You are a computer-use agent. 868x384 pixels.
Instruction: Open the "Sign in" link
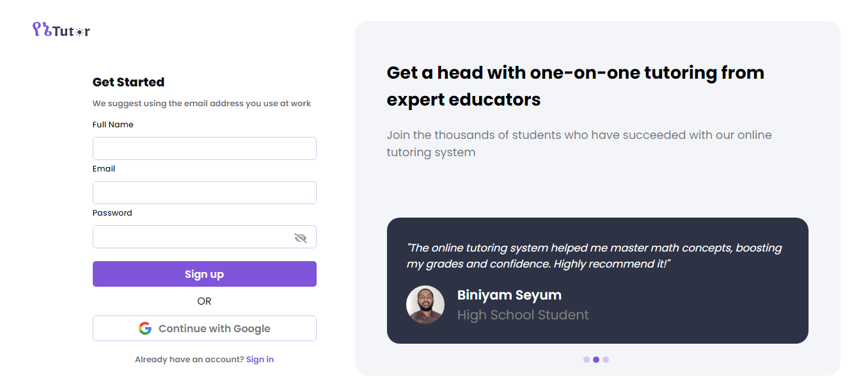click(260, 359)
